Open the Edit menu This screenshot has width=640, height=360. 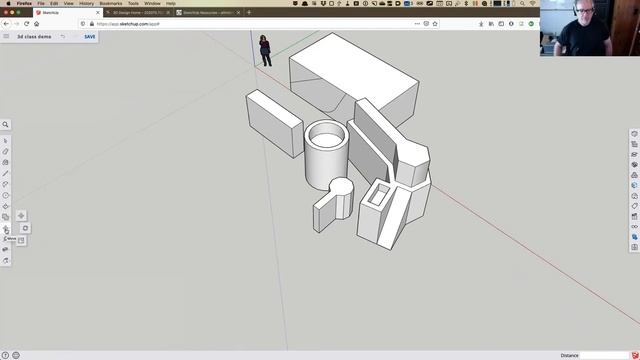click(54, 3)
